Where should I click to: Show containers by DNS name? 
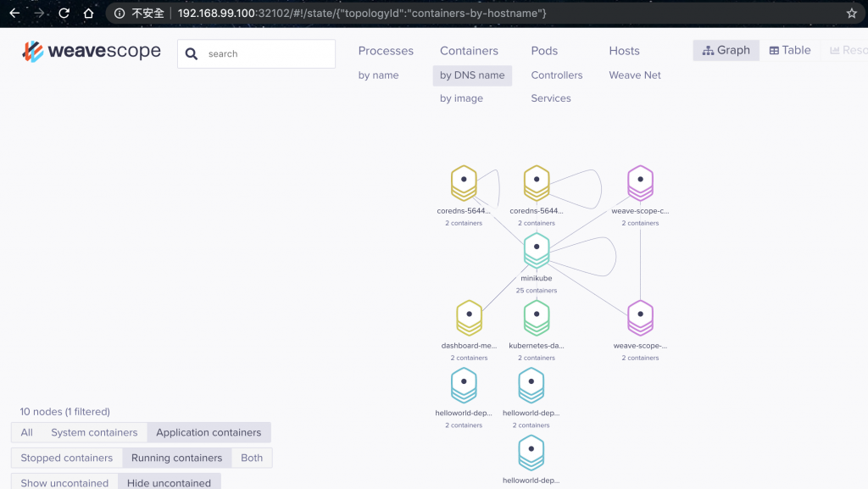pos(472,75)
